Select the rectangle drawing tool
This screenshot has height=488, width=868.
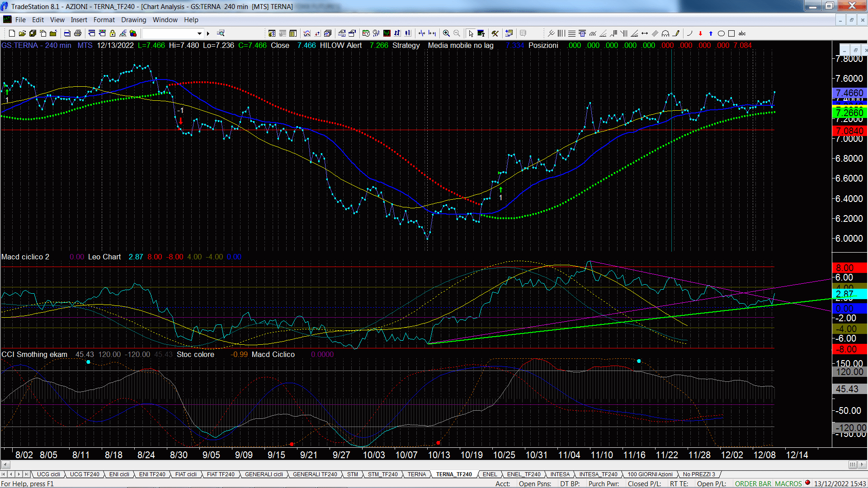pyautogui.click(x=731, y=33)
